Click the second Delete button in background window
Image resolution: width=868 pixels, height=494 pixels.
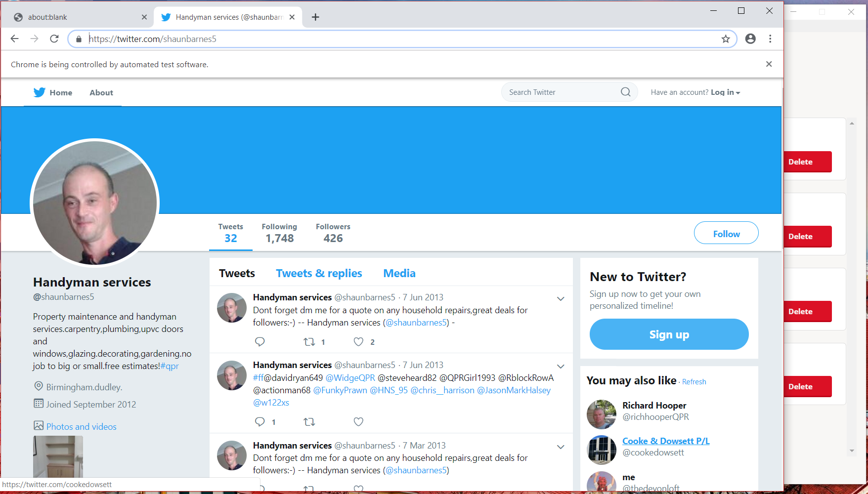pyautogui.click(x=808, y=237)
